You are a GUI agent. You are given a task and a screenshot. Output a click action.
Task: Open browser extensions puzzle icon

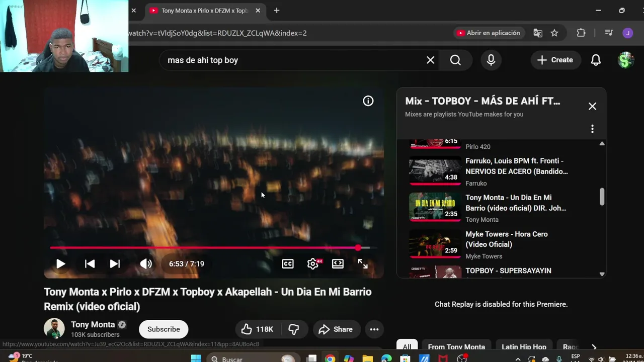click(x=581, y=33)
